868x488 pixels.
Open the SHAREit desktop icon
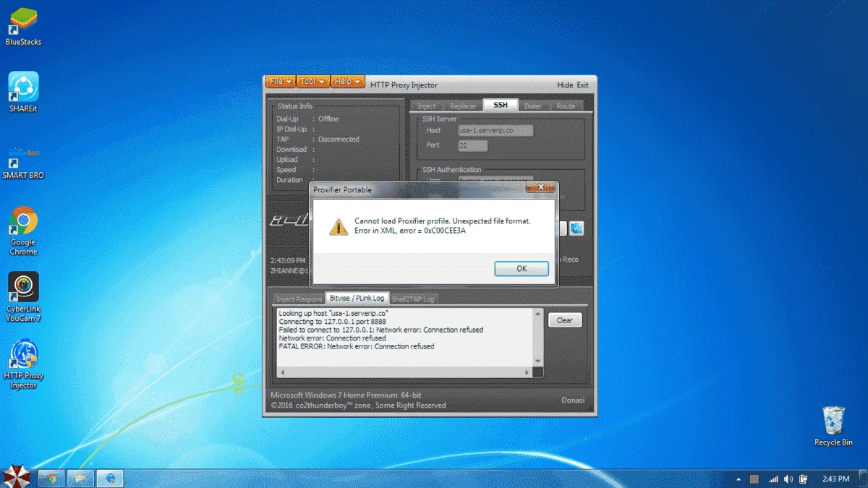[x=23, y=93]
